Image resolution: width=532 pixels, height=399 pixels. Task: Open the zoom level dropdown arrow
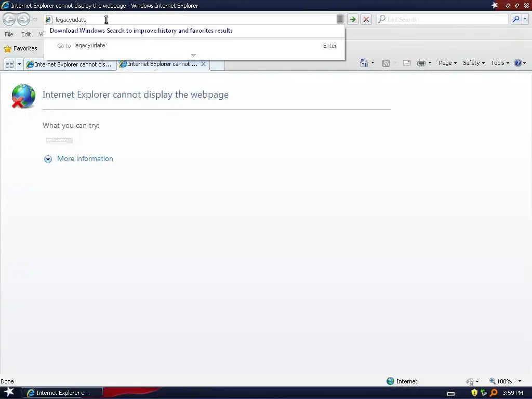520,381
